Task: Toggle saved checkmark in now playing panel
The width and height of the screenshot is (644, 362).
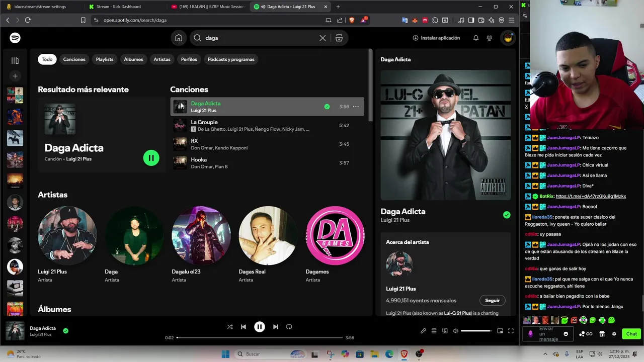Action: (507, 215)
